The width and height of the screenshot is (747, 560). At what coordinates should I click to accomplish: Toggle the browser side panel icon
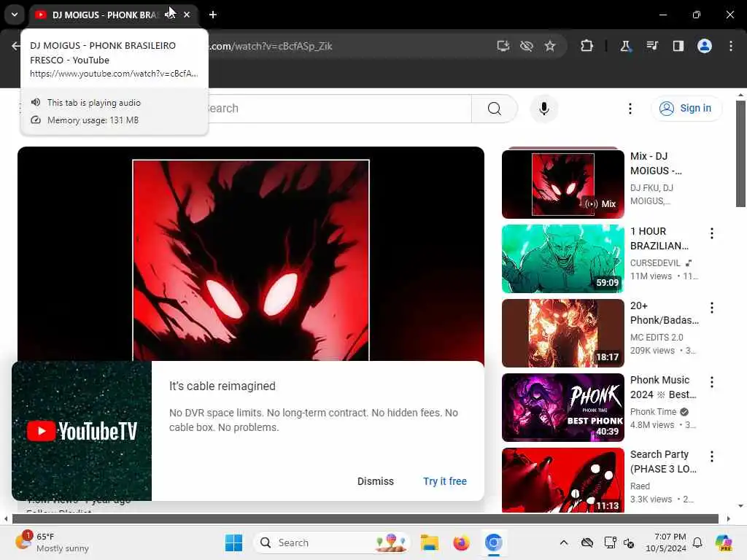pos(678,46)
